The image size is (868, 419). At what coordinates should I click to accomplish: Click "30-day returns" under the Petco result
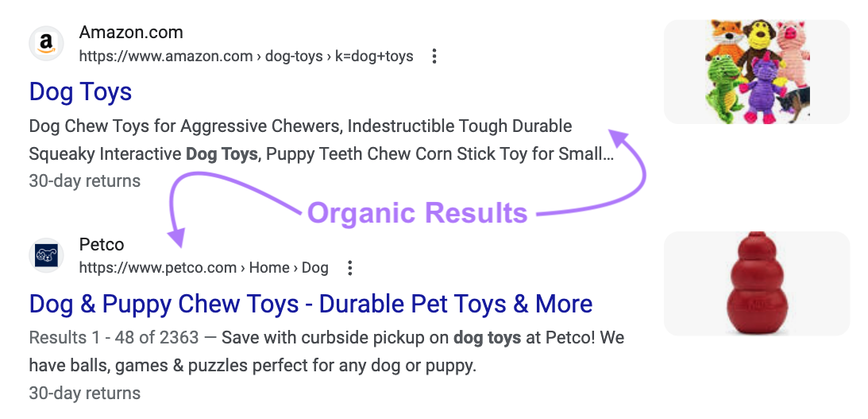tap(84, 393)
